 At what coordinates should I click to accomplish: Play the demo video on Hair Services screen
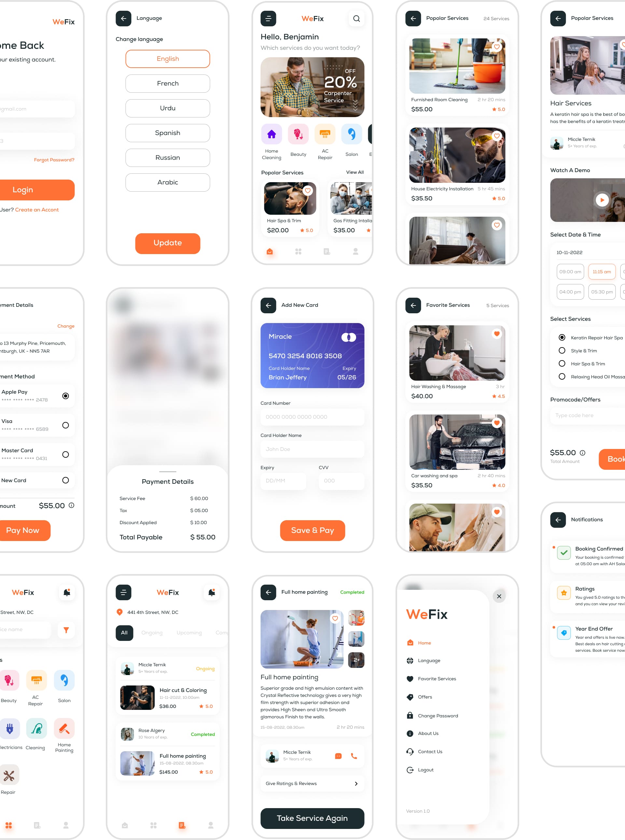click(602, 200)
